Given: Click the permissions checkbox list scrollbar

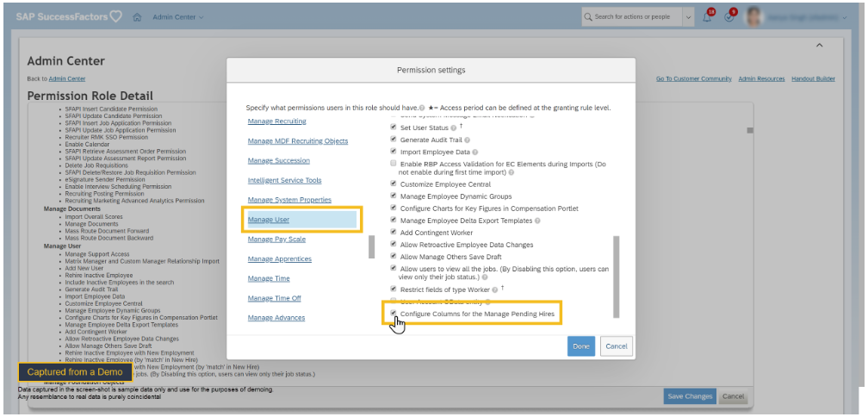Looking at the screenshot, I should (x=617, y=277).
